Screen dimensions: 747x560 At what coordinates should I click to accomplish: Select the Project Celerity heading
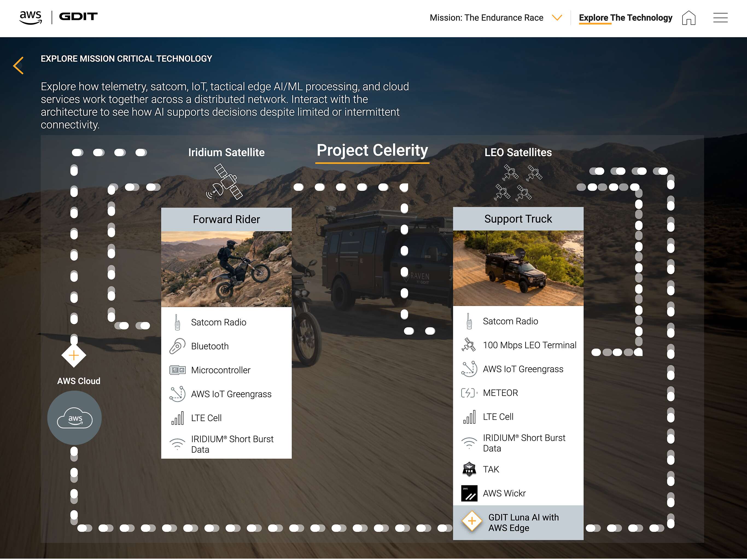point(372,150)
